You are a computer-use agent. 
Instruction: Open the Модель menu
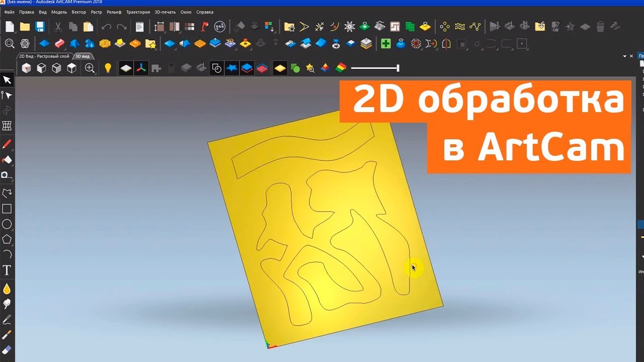pyautogui.click(x=59, y=12)
